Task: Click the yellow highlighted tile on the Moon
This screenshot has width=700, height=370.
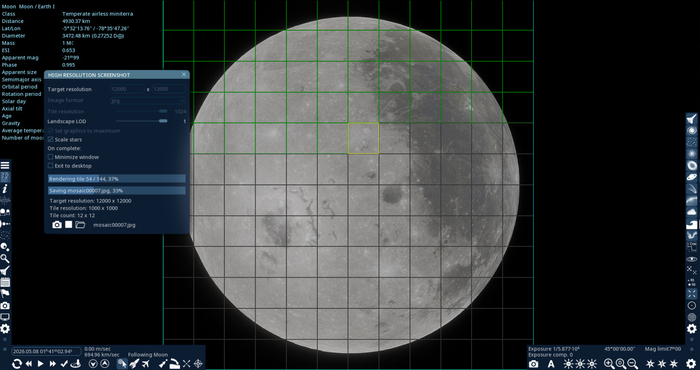Action: pyautogui.click(x=363, y=138)
